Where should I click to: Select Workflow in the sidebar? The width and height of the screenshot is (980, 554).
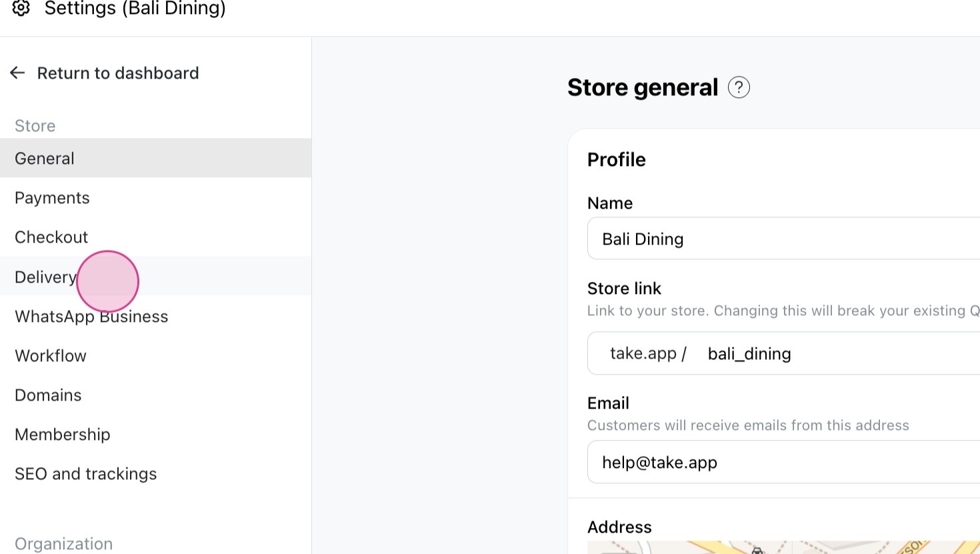(x=155, y=355)
